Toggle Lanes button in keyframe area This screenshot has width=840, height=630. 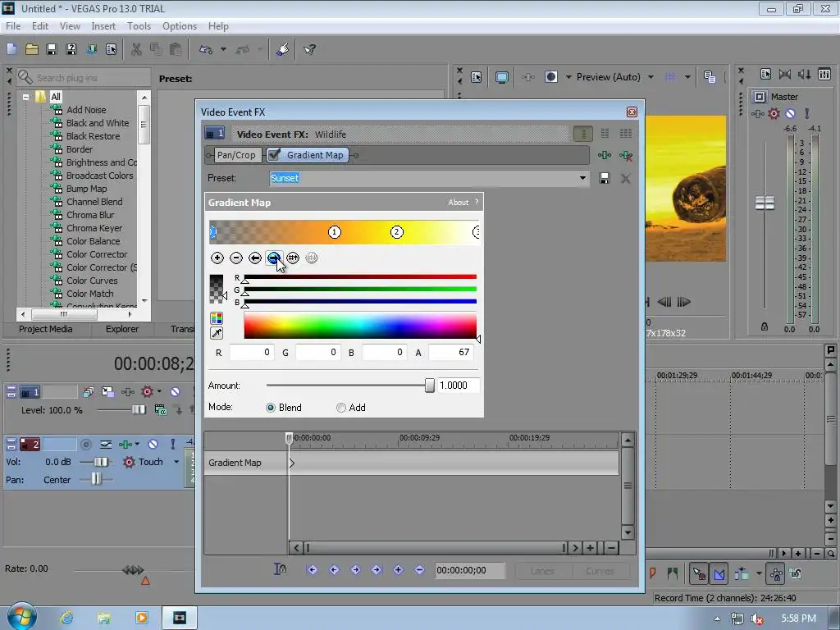(x=543, y=571)
